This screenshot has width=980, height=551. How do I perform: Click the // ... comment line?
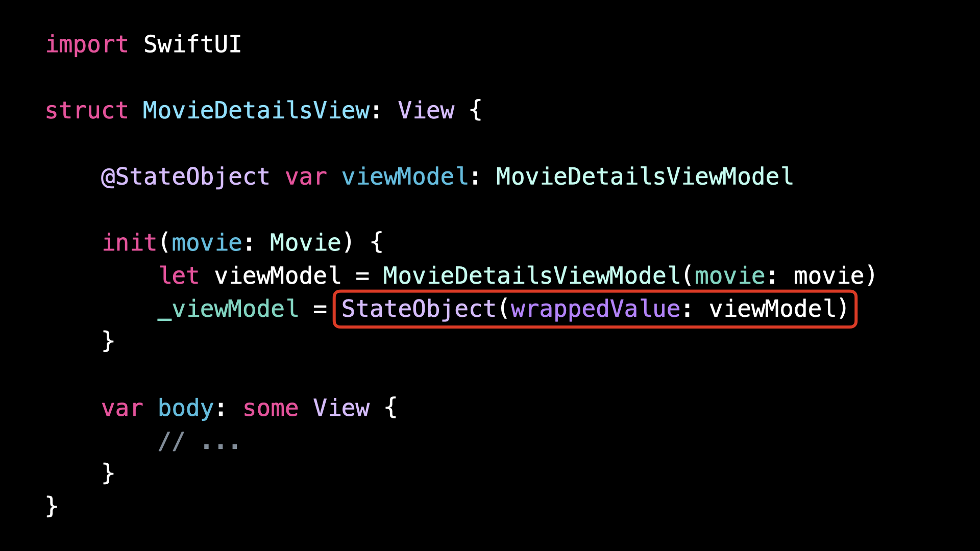coord(199,442)
